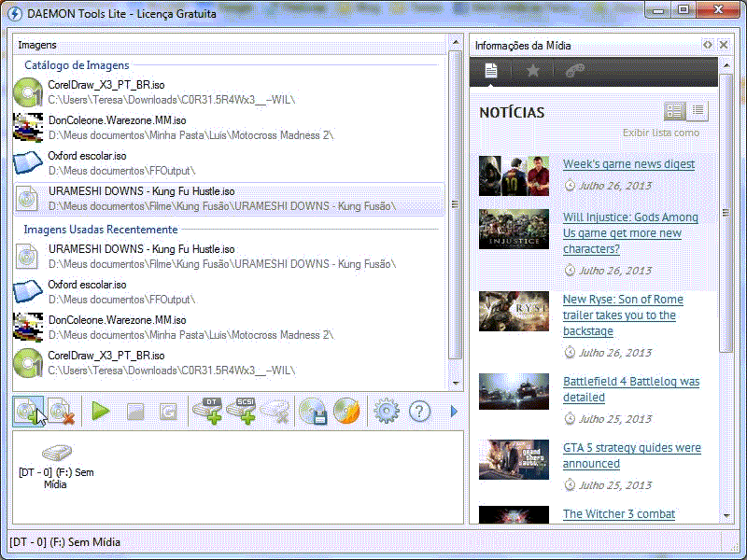Open Battlefield 4 Battlelog article link
This screenshot has height=560, width=747.
pyautogui.click(x=631, y=389)
